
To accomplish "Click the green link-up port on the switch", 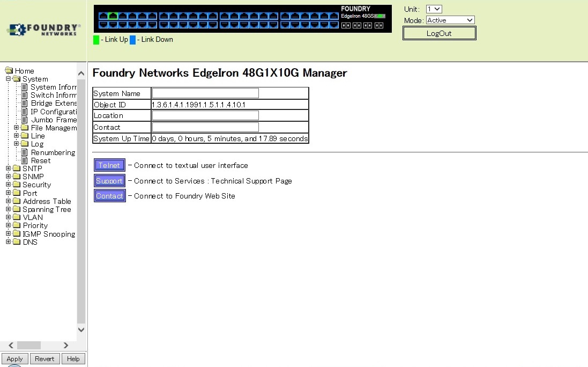I will [113, 16].
